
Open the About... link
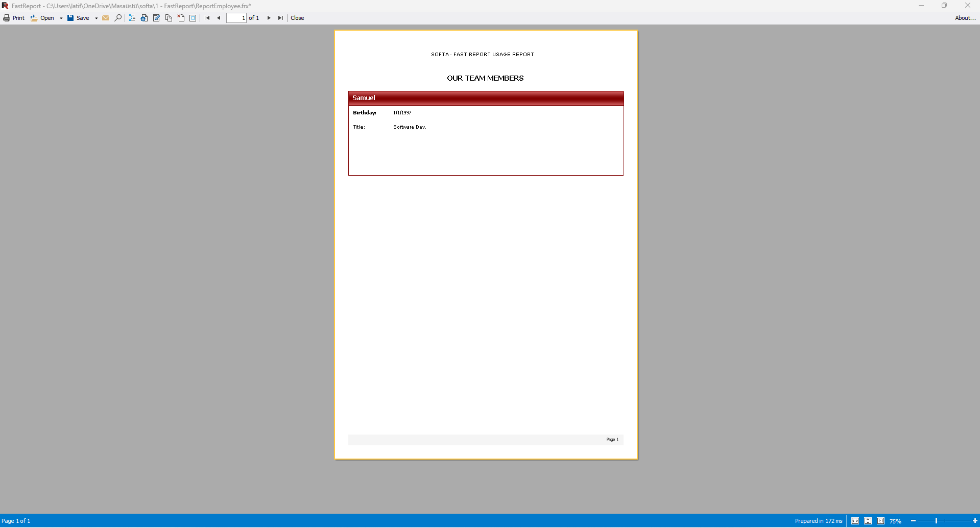coord(965,18)
